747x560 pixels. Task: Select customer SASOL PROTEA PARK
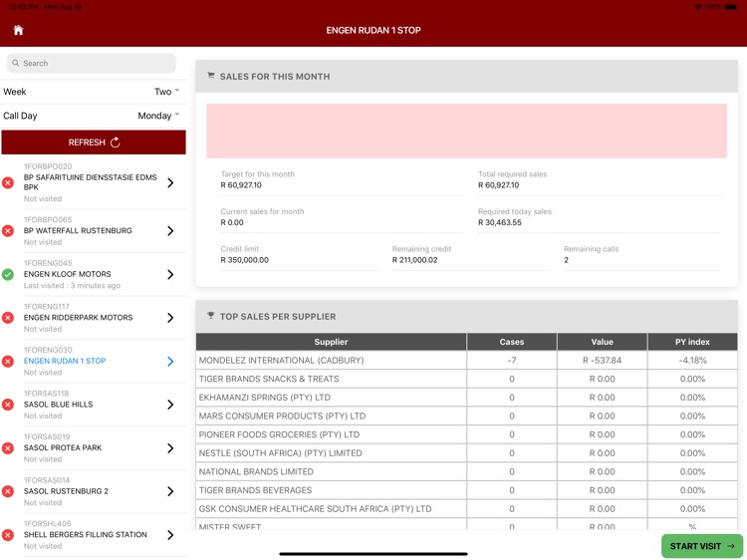94,447
